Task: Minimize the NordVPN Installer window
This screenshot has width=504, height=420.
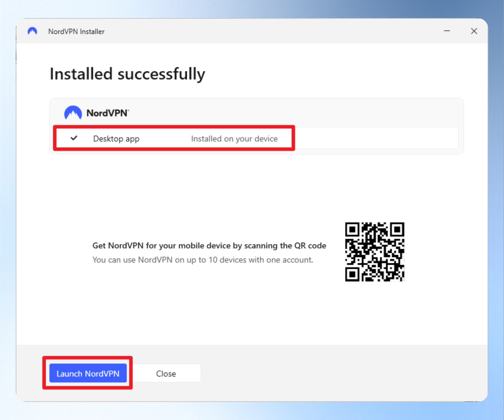Action: (x=447, y=31)
